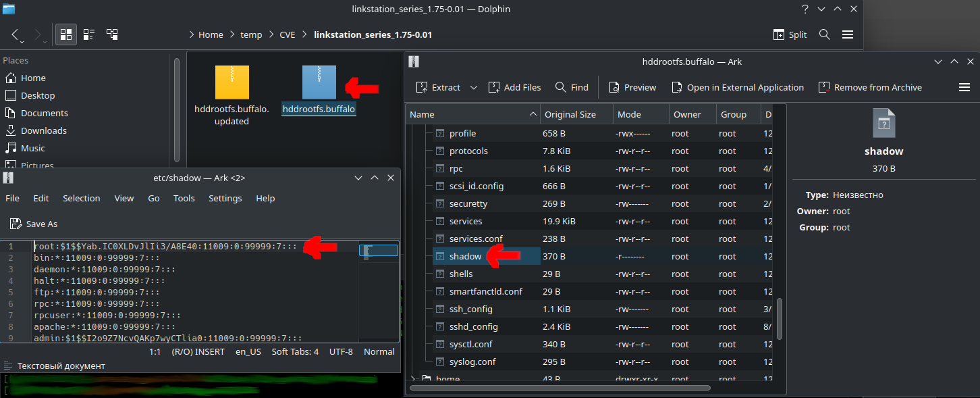Open Ark hamburger menu

coord(964,87)
